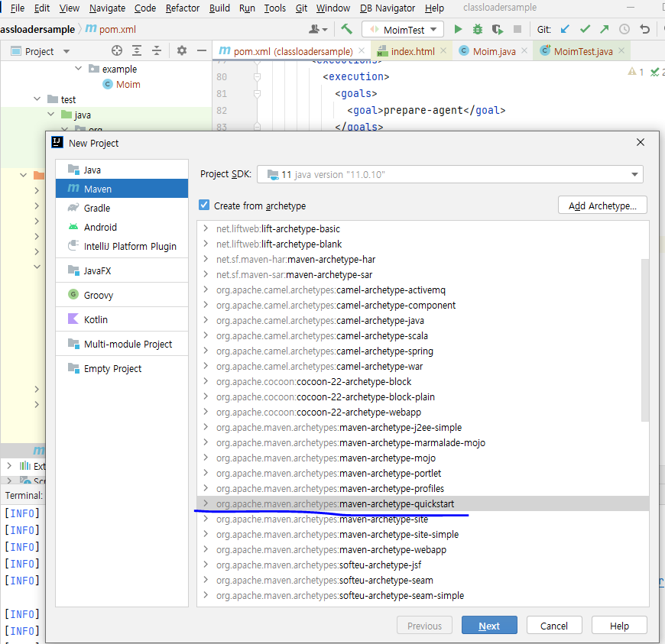665x644 pixels.
Task: Switch to Moim.java editor tab
Action: click(x=494, y=51)
